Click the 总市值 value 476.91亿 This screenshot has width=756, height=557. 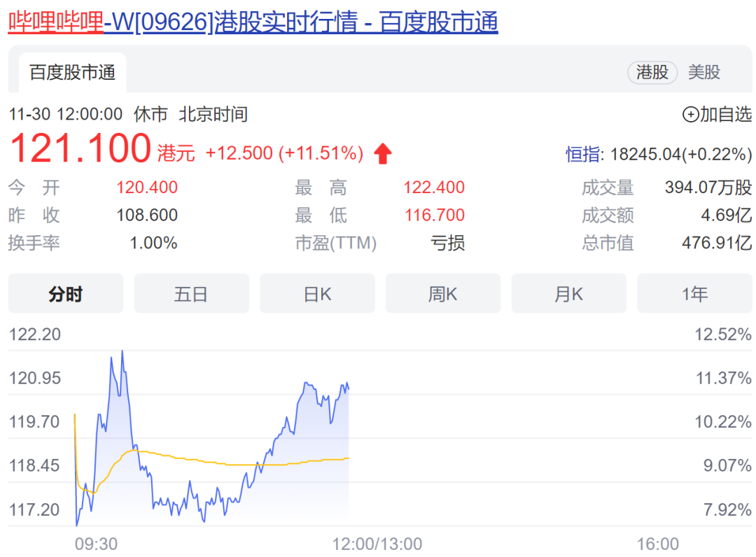tap(717, 243)
